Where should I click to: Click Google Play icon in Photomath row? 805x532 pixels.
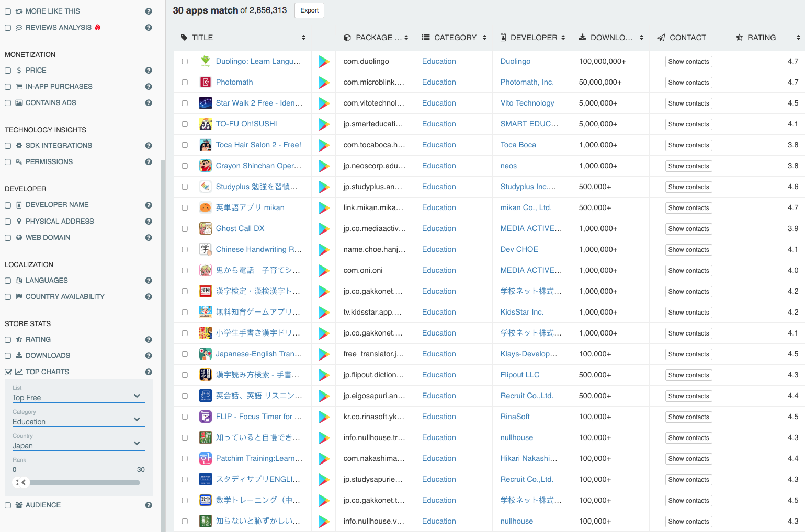click(x=324, y=83)
